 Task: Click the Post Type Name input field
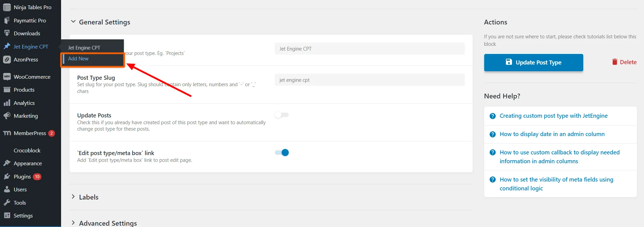click(x=370, y=49)
